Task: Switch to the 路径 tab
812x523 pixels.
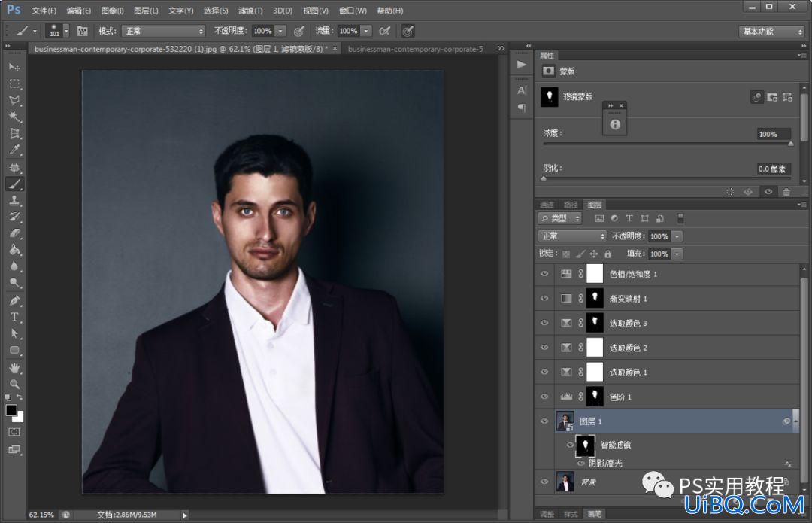Action: (x=570, y=205)
